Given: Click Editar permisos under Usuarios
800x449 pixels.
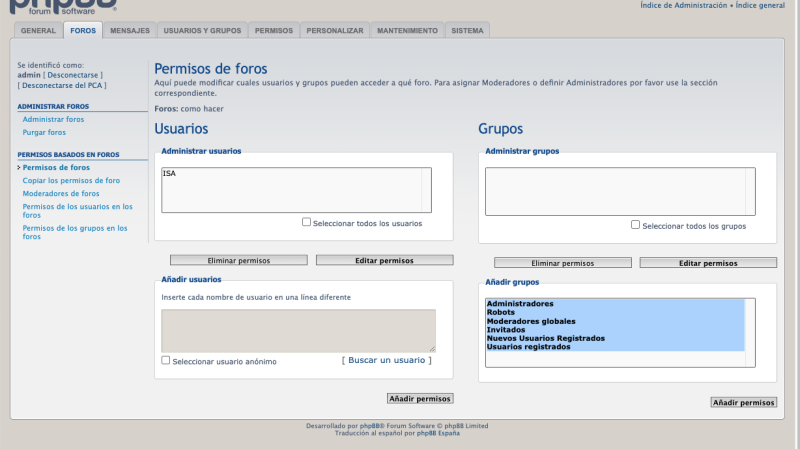Looking at the screenshot, I should 384,260.
